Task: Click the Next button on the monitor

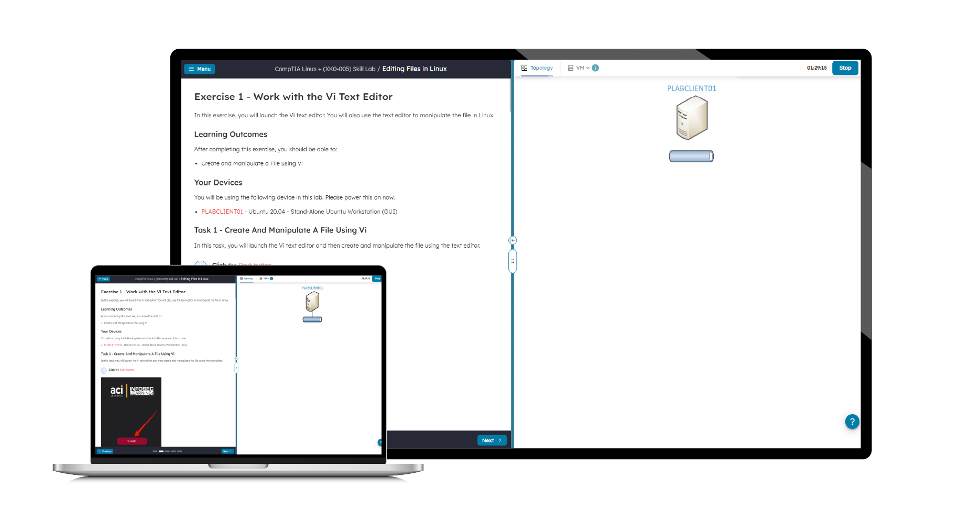Action: tap(491, 440)
